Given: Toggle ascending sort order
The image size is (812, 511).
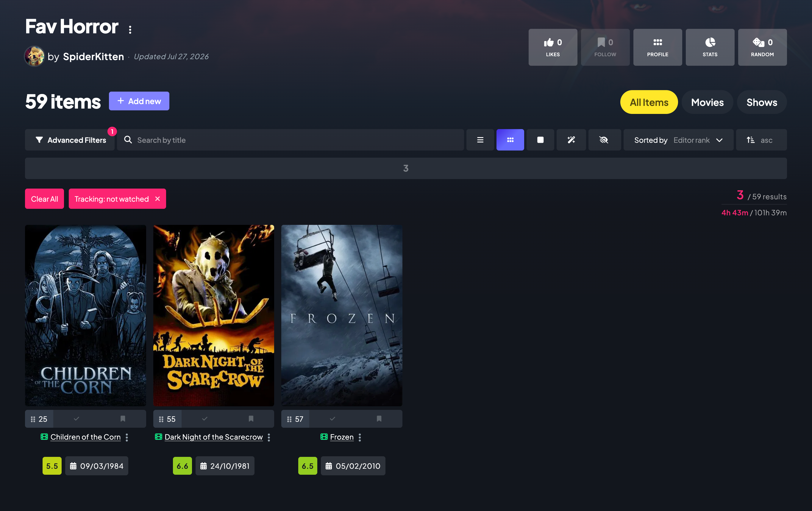Looking at the screenshot, I should [761, 140].
